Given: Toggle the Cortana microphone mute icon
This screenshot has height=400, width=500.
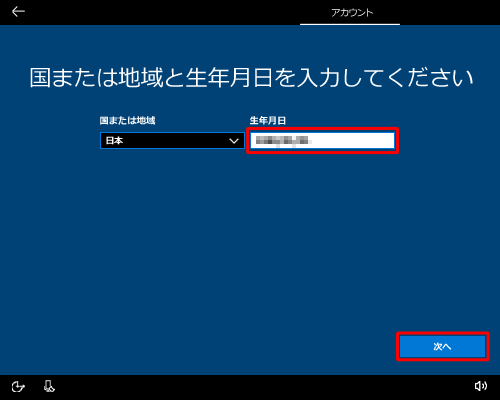Looking at the screenshot, I should [49, 386].
